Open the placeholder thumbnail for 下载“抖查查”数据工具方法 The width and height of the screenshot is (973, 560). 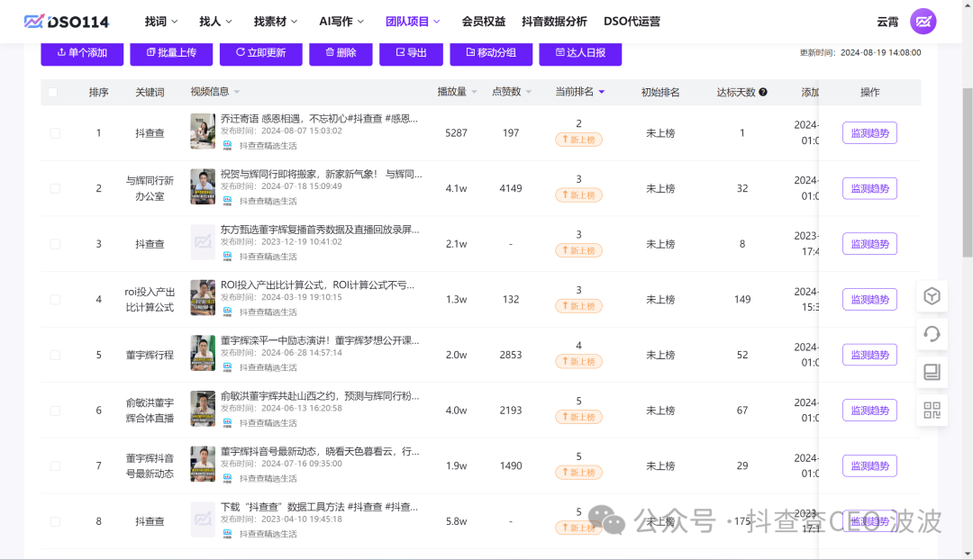coord(203,519)
